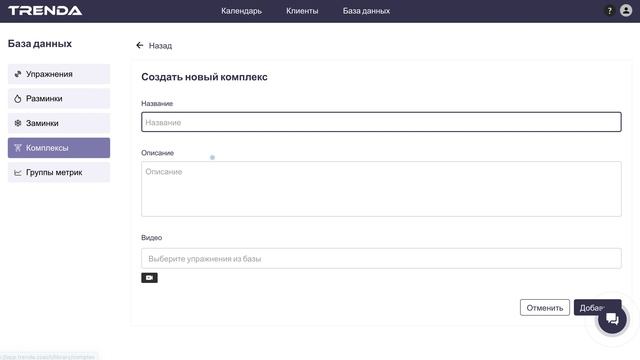Focus the Название input field
Screen dimensions: 640x360
pyautogui.click(x=381, y=122)
